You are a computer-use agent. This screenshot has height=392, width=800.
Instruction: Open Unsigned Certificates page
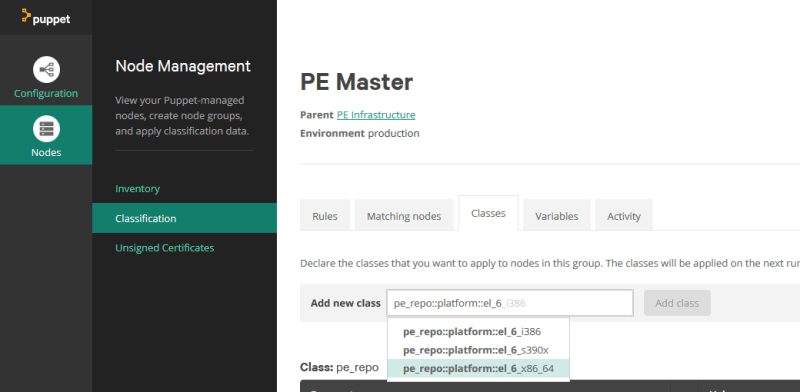tap(164, 248)
